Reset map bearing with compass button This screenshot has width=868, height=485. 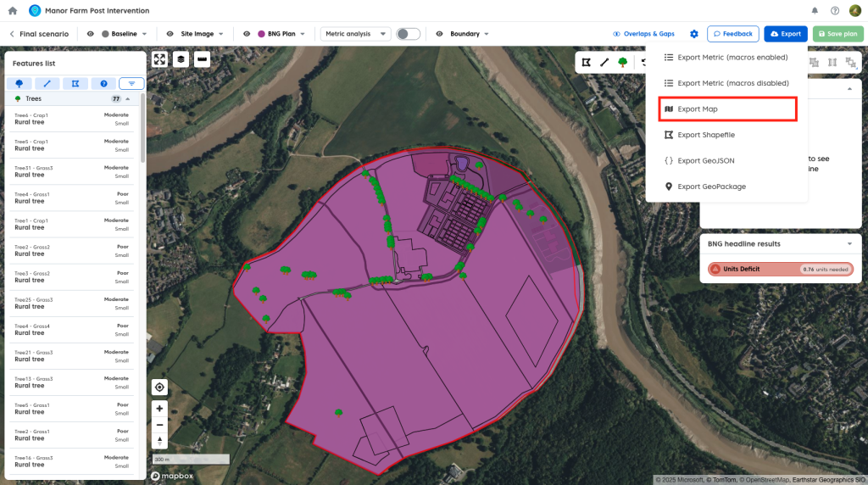pos(159,441)
